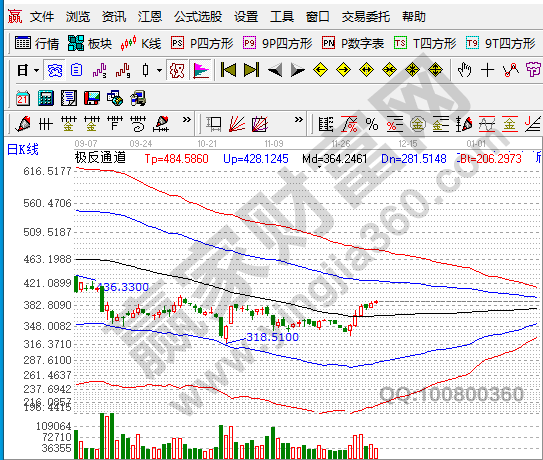The image size is (543, 460).
Task: Open the 江恩 menu
Action: point(150,16)
